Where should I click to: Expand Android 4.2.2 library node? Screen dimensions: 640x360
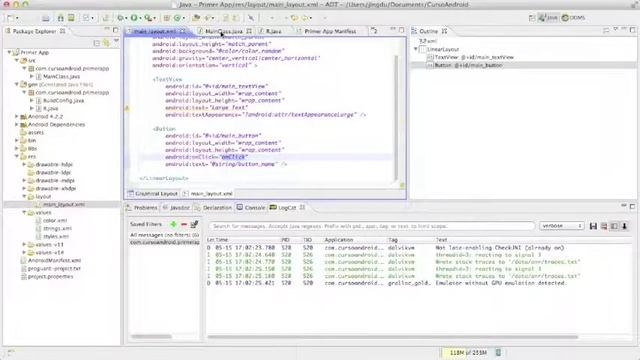[x=17, y=116]
